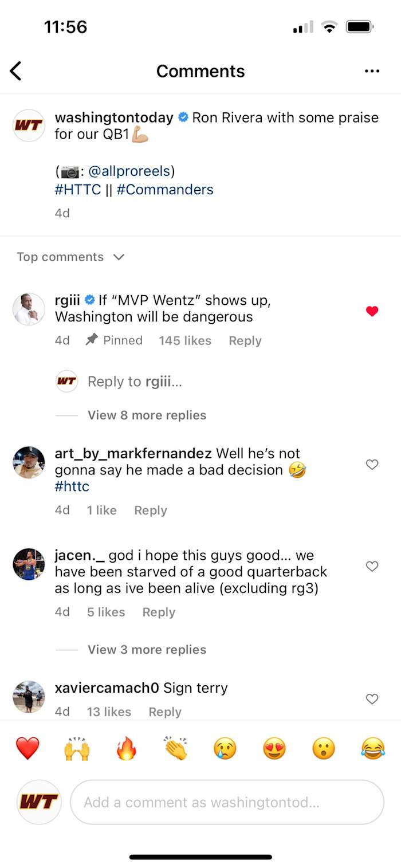Reply to jacen._'s comment
This screenshot has height=868, width=401.
(x=159, y=612)
